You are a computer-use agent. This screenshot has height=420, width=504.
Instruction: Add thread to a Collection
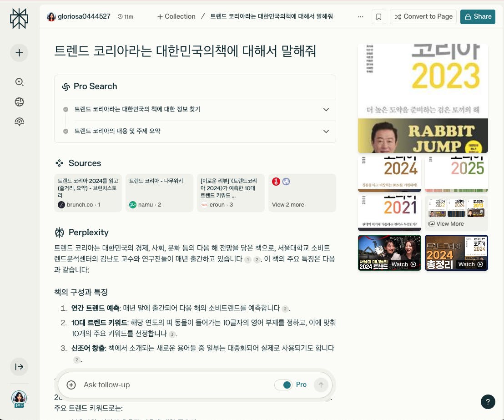tap(176, 16)
